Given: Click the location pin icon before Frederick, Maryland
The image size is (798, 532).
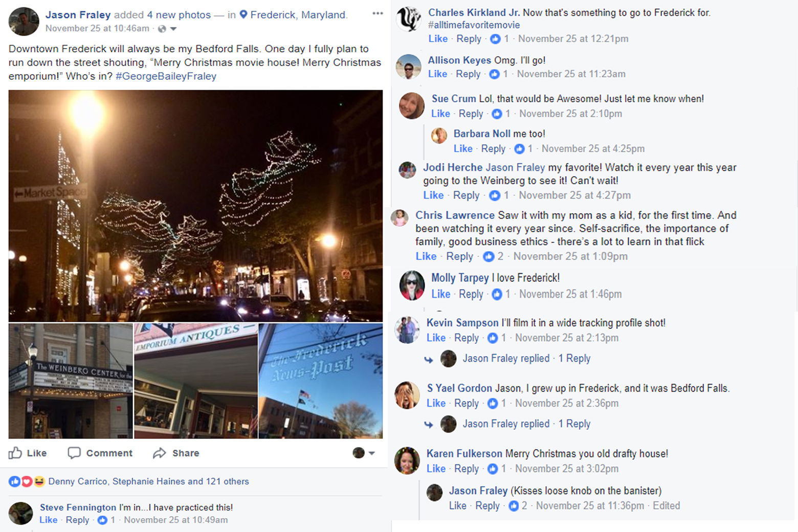Looking at the screenshot, I should (243, 15).
